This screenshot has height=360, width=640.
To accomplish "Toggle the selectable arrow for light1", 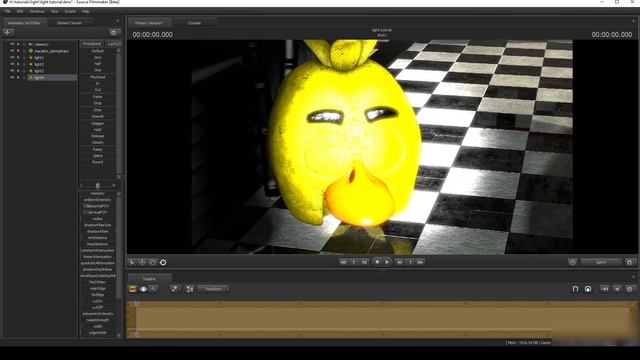I will pos(18,58).
